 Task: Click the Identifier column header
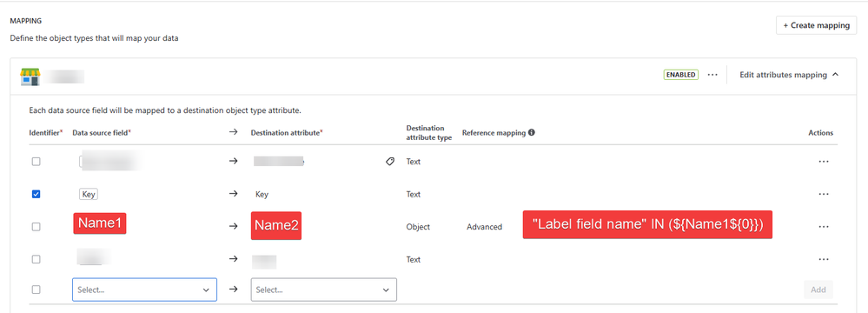[x=46, y=133]
